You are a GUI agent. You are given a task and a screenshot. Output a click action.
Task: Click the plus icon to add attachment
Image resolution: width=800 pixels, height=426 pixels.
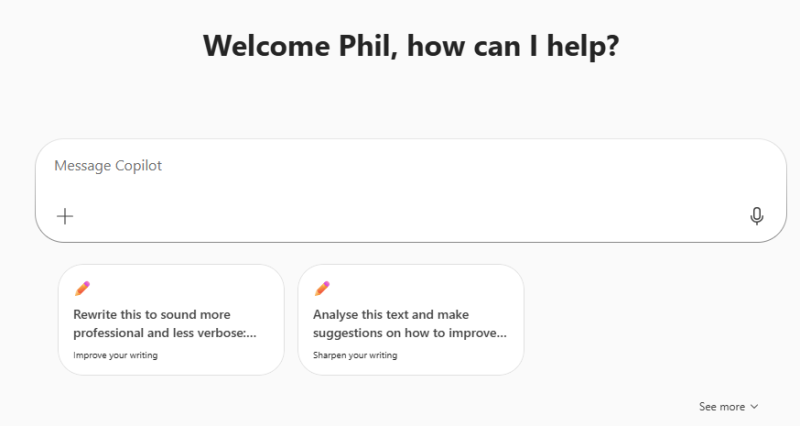pyautogui.click(x=65, y=216)
